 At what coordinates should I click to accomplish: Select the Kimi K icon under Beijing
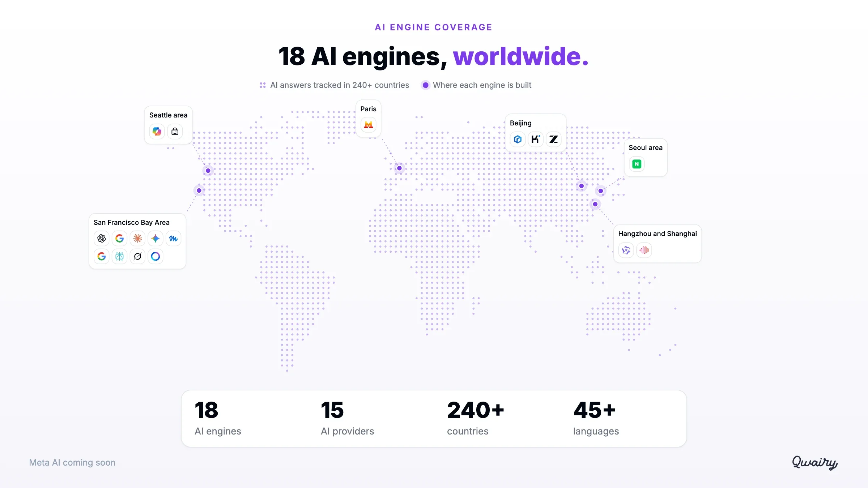[536, 140]
